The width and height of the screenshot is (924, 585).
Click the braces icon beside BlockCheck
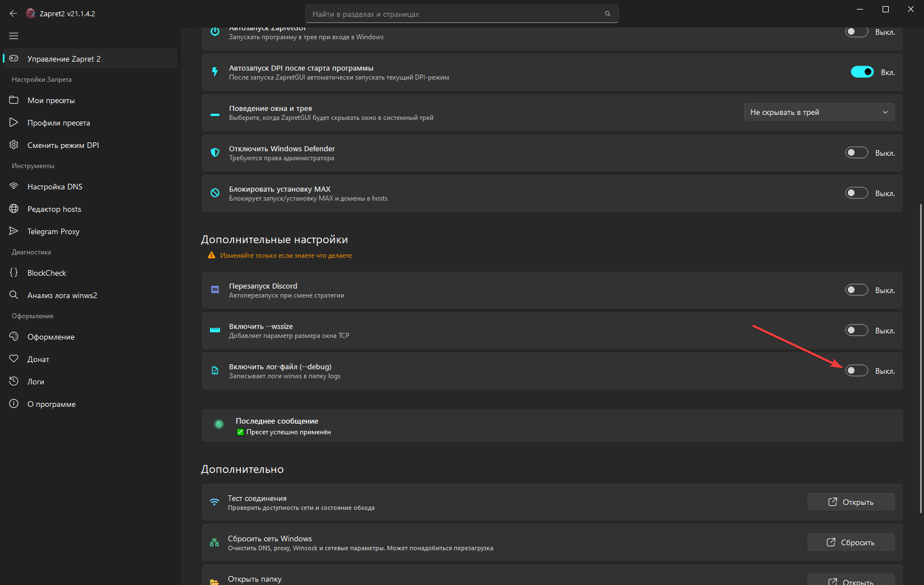click(14, 272)
